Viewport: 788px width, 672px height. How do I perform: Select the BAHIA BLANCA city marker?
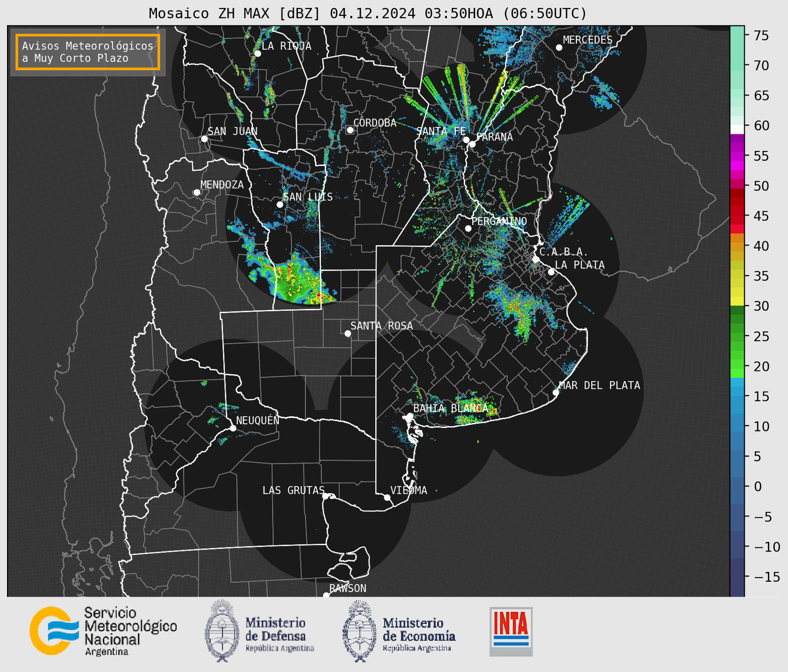(x=410, y=416)
